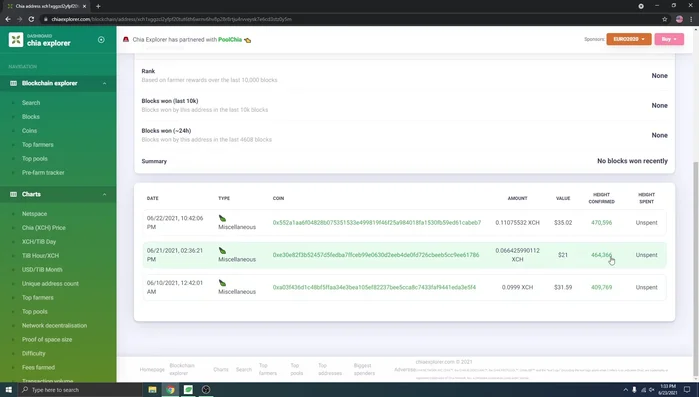The height and width of the screenshot is (397, 699).
Task: Click the chia explorer logo icon
Action: click(16, 40)
